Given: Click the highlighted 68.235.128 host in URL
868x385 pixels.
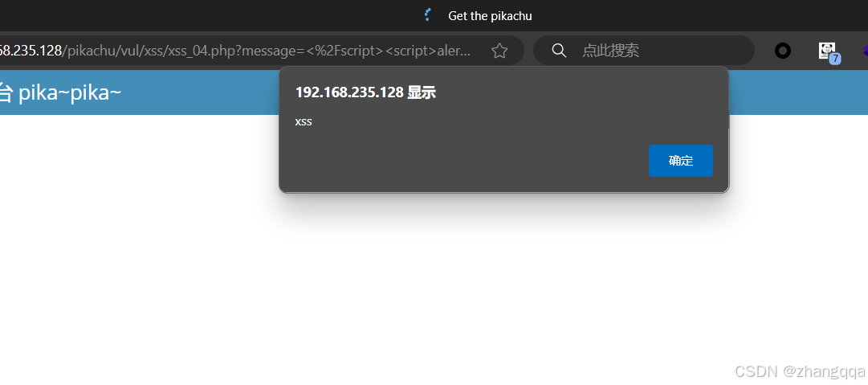Looking at the screenshot, I should pos(31,51).
